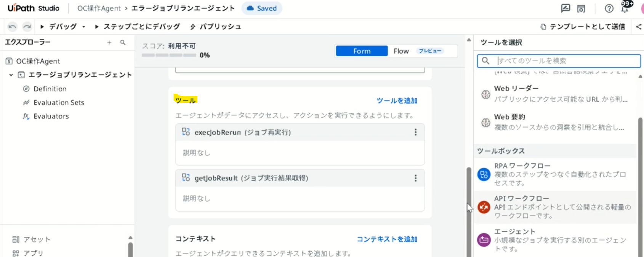Viewport: 644px width, 257px height.
Task: Open execJobRerun tool options menu
Action: click(x=415, y=132)
